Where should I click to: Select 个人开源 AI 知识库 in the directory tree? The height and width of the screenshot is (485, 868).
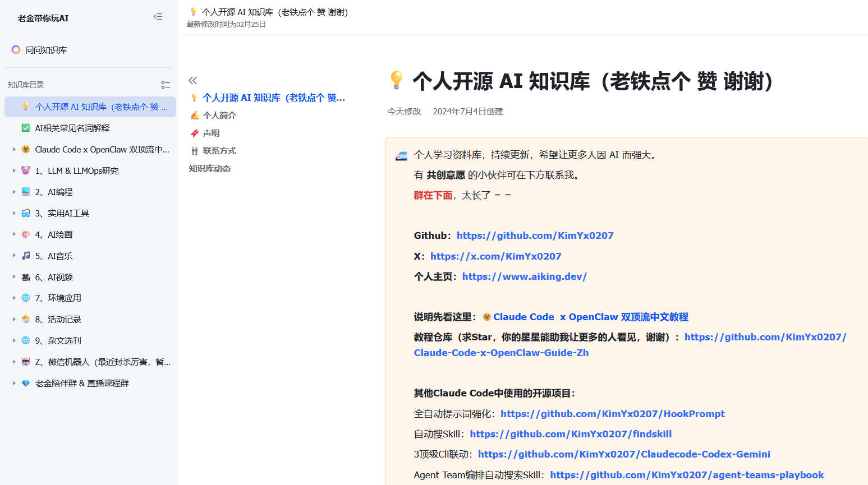tap(90, 107)
